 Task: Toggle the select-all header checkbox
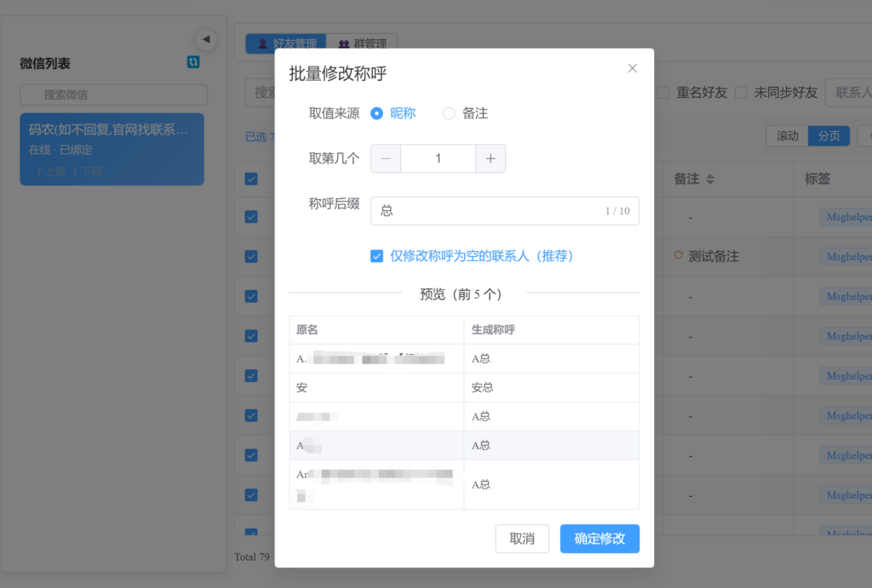click(x=251, y=179)
